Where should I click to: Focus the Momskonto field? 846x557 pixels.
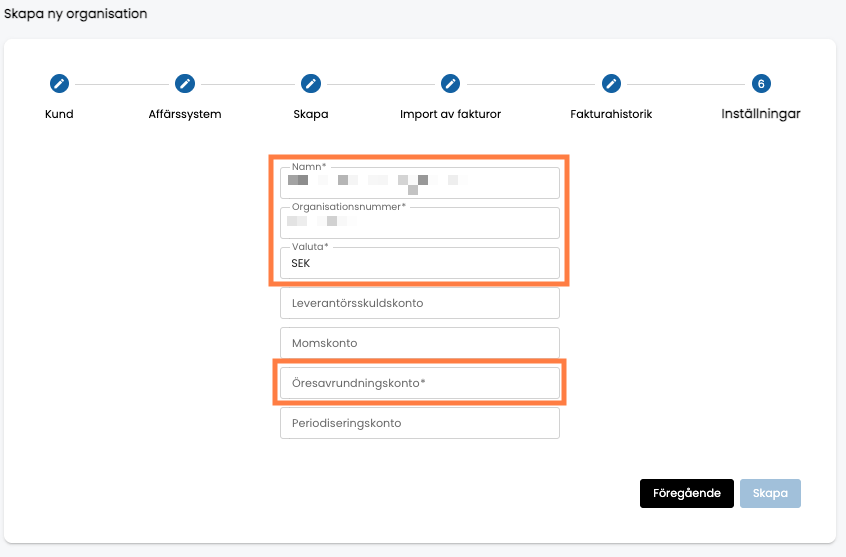[420, 343]
